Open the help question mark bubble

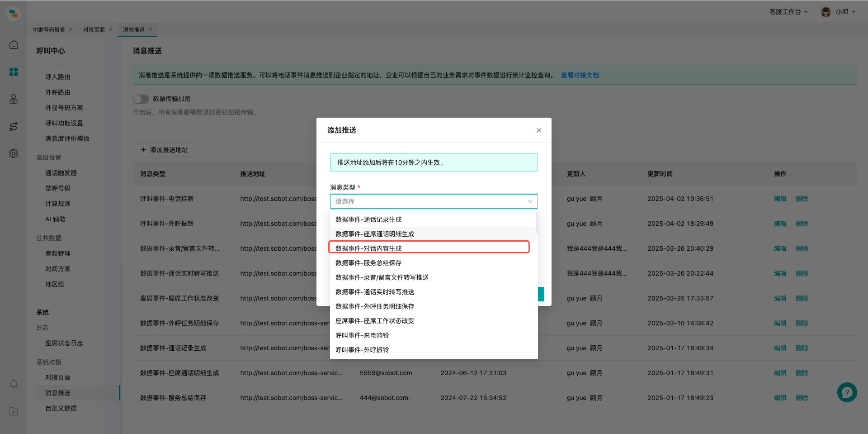pyautogui.click(x=847, y=392)
